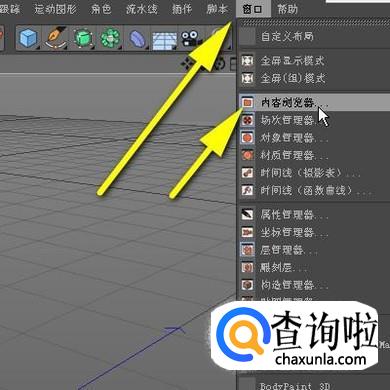Select the camera object icon

coord(191,39)
